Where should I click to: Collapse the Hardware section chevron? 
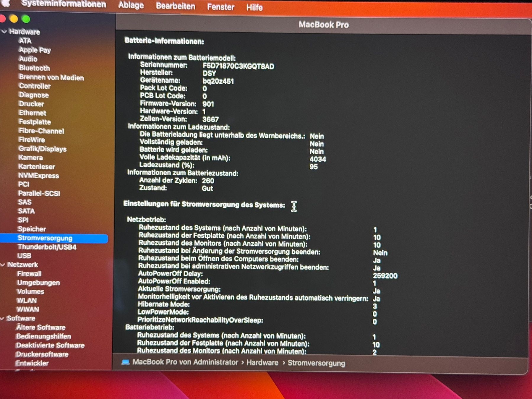coord(4,31)
